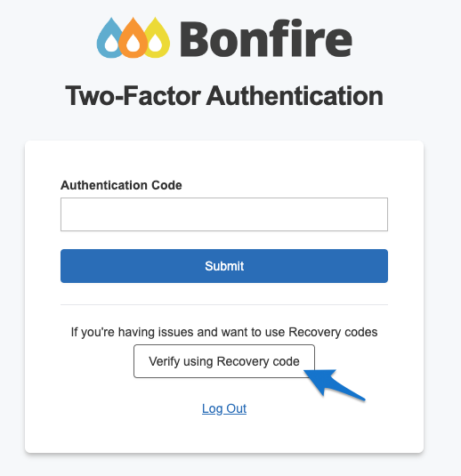461x476 pixels.
Task: Submit the authentication code
Action: coord(224,266)
